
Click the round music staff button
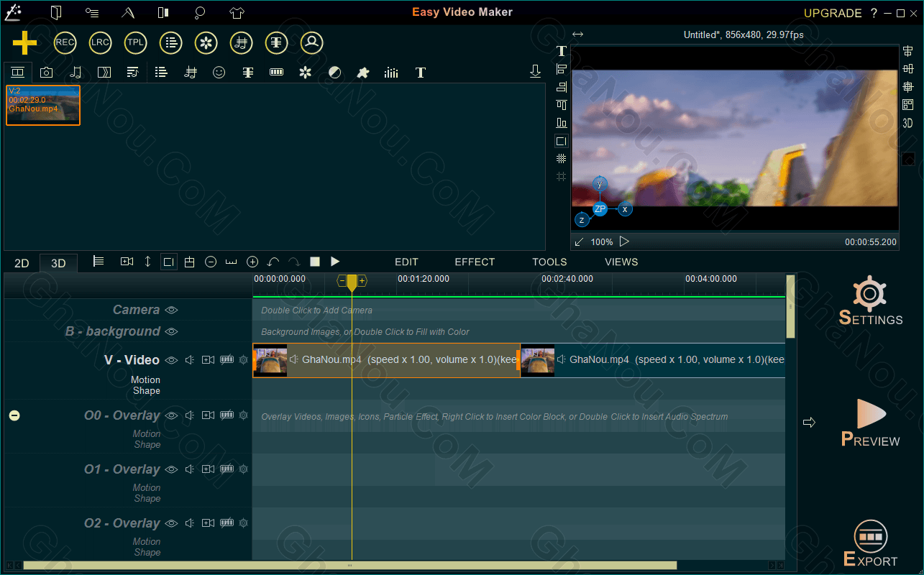(242, 43)
